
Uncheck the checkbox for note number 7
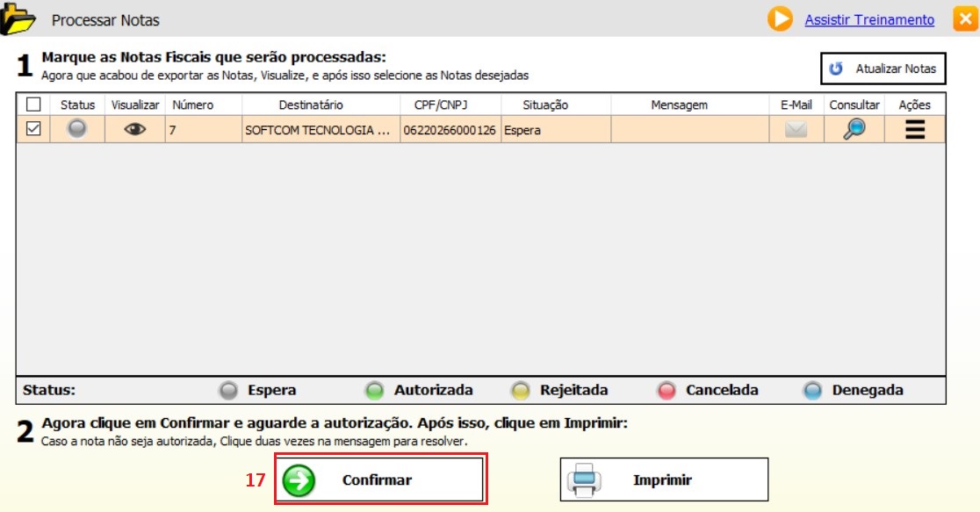(x=33, y=129)
